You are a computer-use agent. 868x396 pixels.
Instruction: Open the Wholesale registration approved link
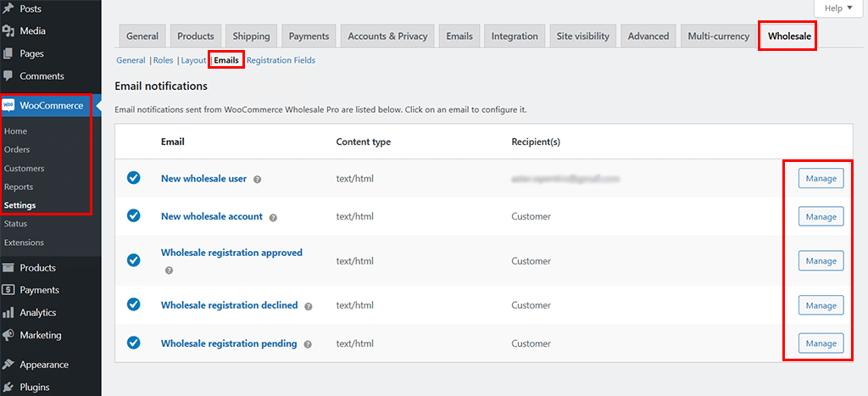231,253
